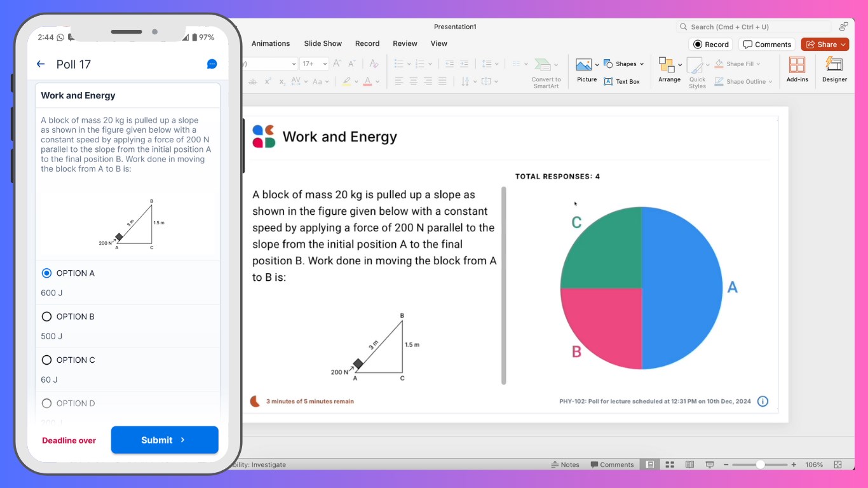Click the Notes button in status bar
Viewport: 868px width, 488px height.
click(x=566, y=464)
